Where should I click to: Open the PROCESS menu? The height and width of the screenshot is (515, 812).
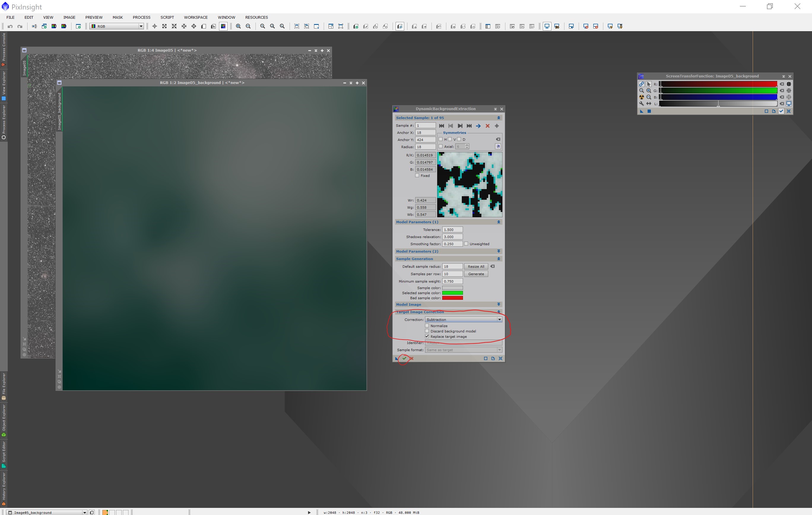point(141,17)
